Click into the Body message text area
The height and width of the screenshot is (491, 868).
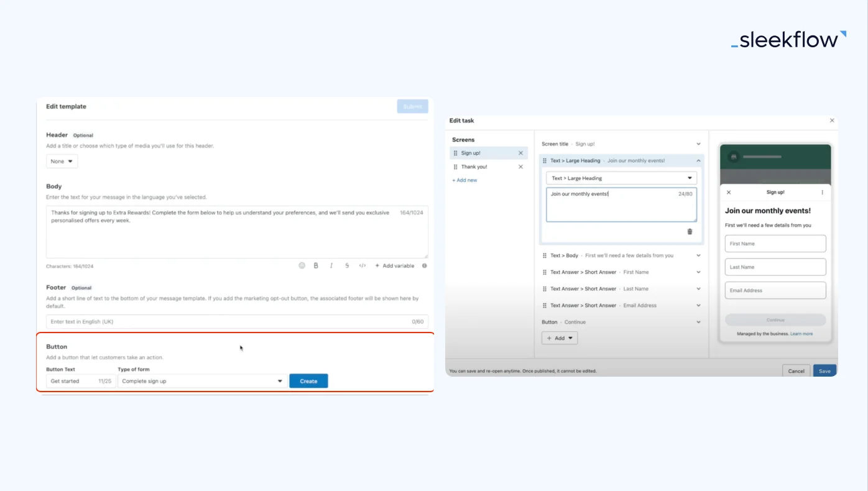tap(237, 232)
